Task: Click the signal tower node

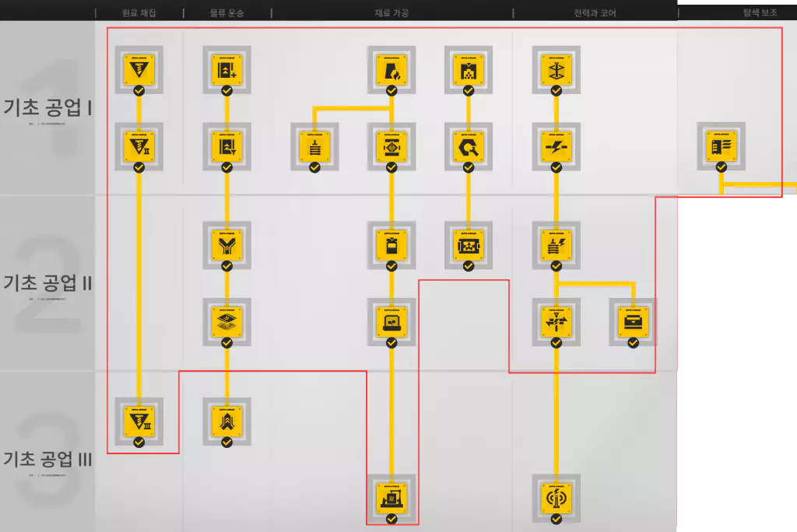Action: [x=556, y=498]
